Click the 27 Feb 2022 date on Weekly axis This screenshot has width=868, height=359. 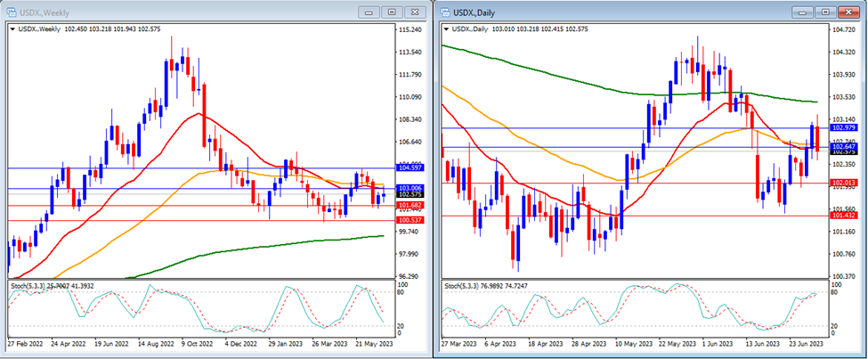tap(25, 344)
